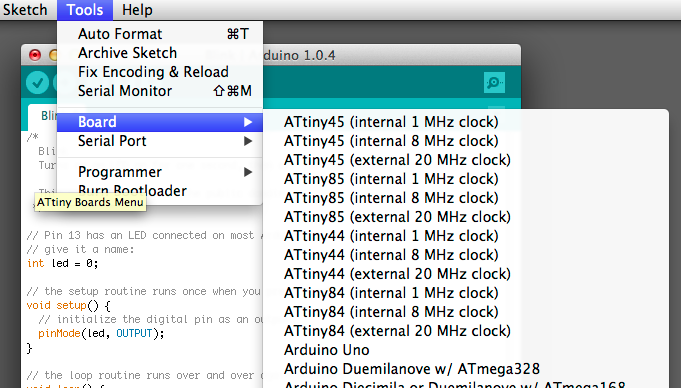Click the 'void setup() {' code line
This screenshot has height=388, width=681.
point(69,305)
